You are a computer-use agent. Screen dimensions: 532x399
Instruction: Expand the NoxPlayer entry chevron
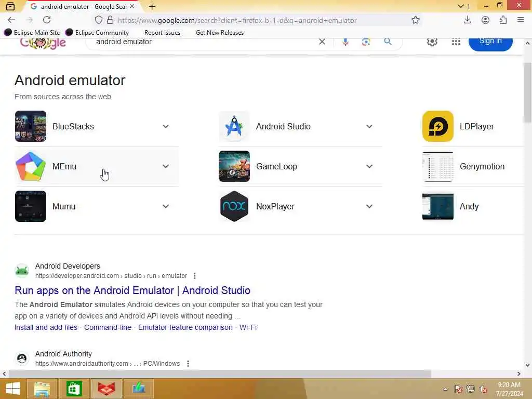point(369,207)
